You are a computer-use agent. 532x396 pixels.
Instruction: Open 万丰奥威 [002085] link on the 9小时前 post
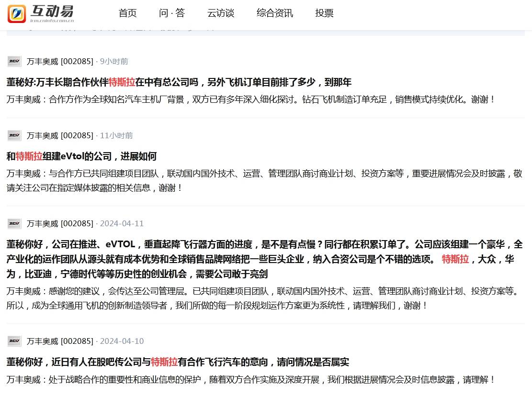pyautogui.click(x=60, y=61)
